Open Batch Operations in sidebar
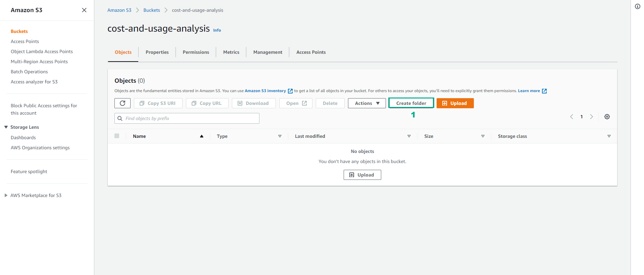The height and width of the screenshot is (275, 644). click(x=29, y=72)
